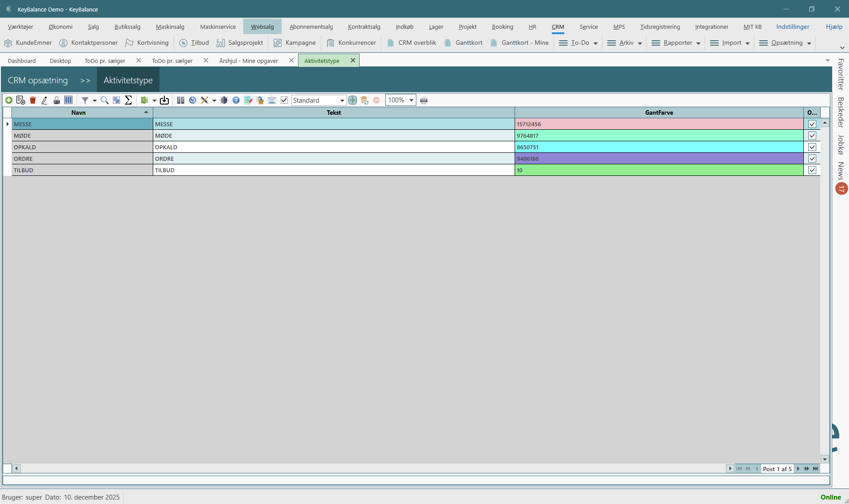Toggle the toolbar checkbox beside Standard dropdown
The image size is (849, 504).
click(284, 101)
